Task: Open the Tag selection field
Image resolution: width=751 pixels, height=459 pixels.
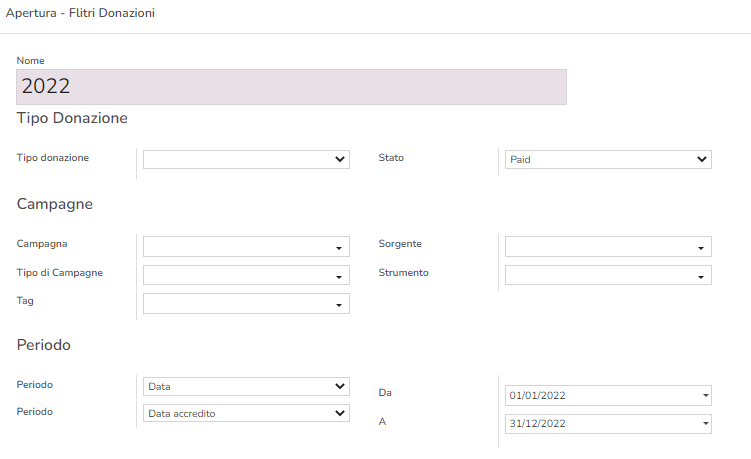Action: coord(246,303)
